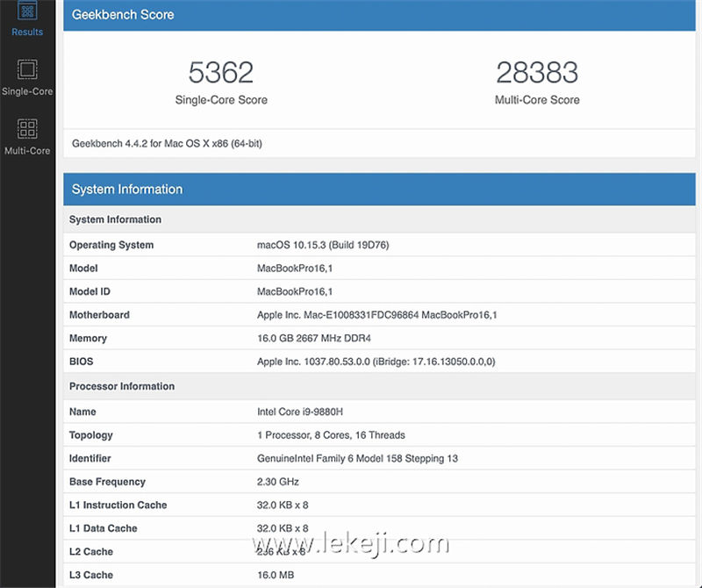The width and height of the screenshot is (702, 588).
Task: Click MacBookPro16,1 value in Model row
Action: point(295,269)
